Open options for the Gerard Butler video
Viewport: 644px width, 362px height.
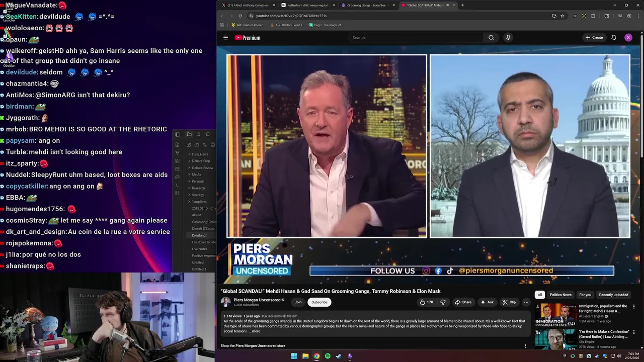click(x=634, y=332)
